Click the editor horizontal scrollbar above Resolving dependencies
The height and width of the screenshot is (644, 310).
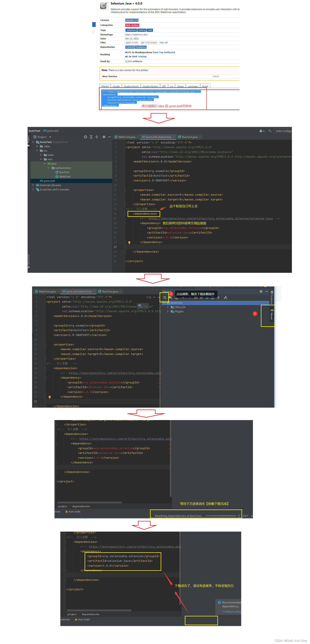(x=89, y=502)
